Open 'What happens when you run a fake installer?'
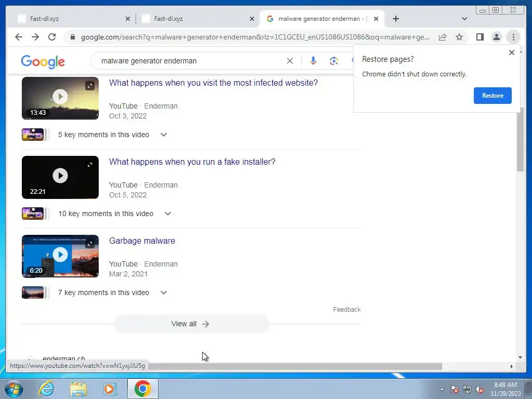 click(x=192, y=162)
